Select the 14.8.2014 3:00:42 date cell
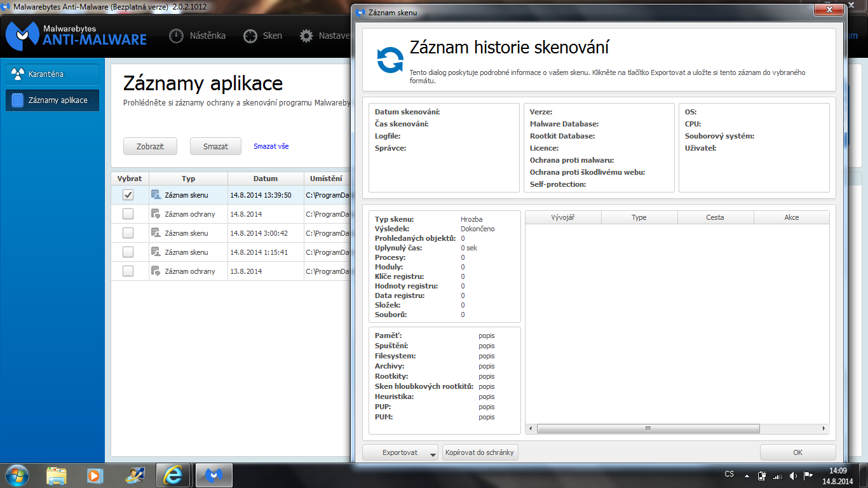 (266, 233)
